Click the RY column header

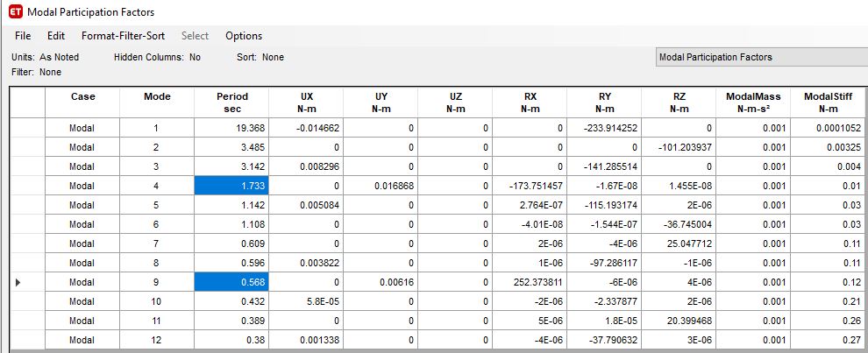[604, 102]
